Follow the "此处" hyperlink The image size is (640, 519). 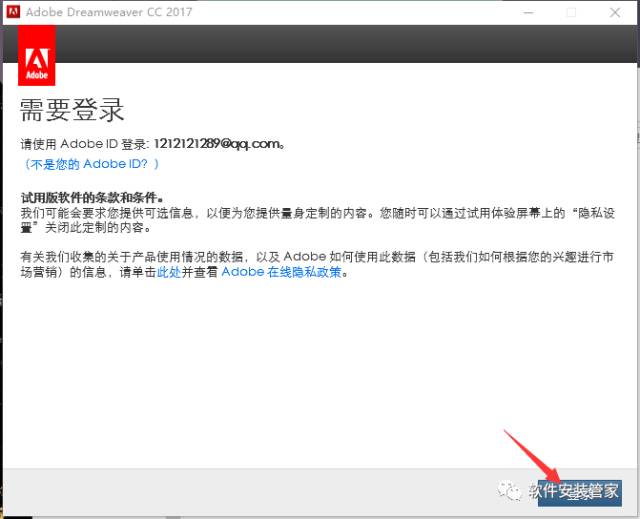(x=169, y=272)
